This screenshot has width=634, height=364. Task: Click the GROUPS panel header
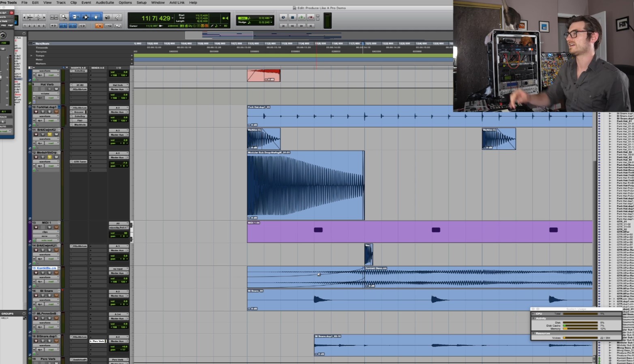(x=13, y=313)
